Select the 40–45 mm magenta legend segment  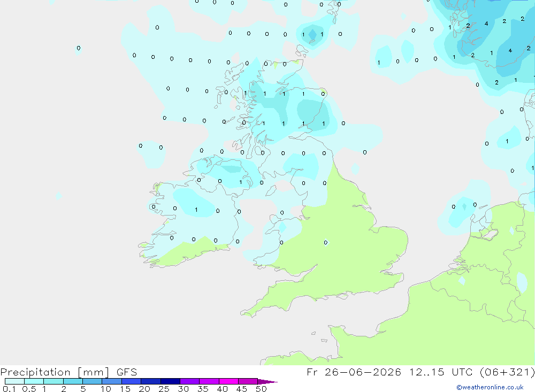(228, 381)
